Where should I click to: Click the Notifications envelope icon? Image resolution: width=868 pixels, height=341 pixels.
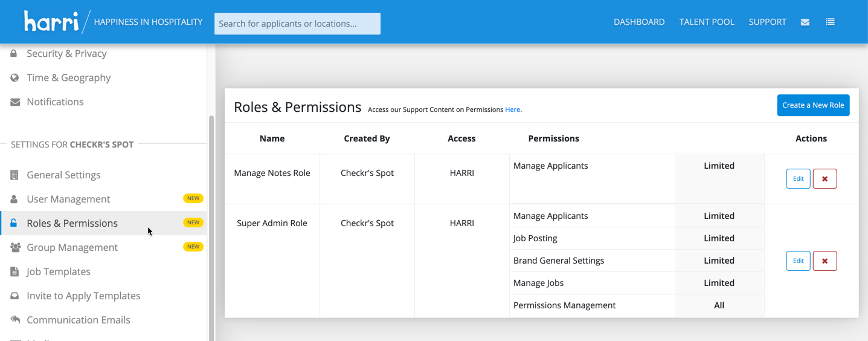coord(15,102)
